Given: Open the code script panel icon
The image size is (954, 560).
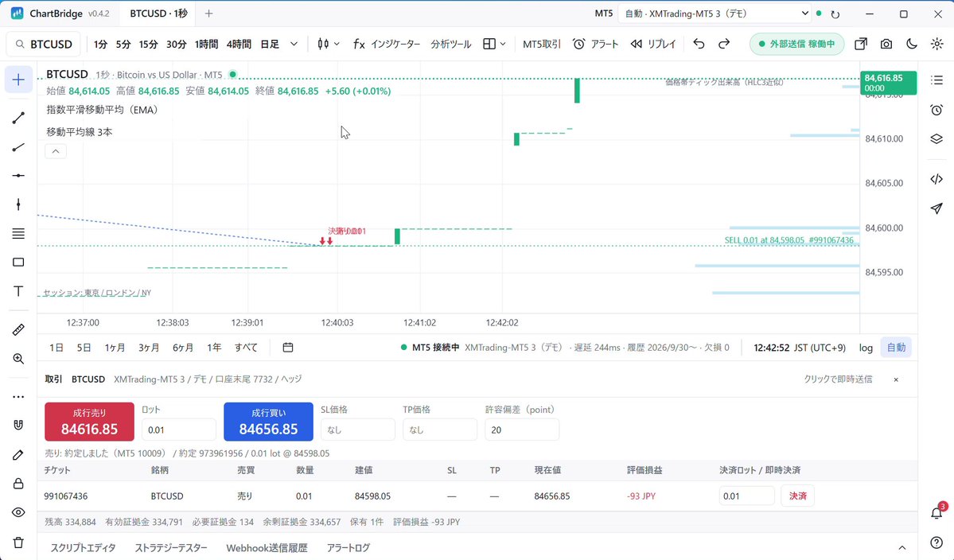Looking at the screenshot, I should point(936,179).
